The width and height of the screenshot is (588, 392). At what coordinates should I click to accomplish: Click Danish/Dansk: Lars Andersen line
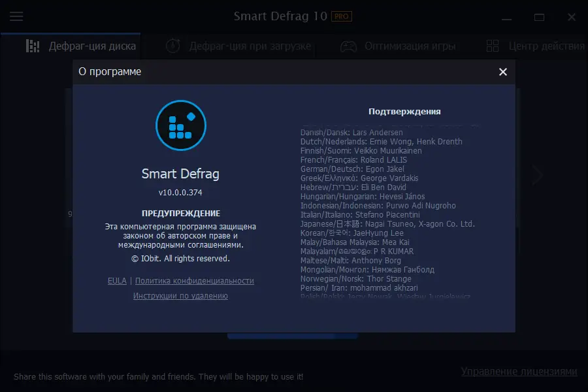(351, 133)
